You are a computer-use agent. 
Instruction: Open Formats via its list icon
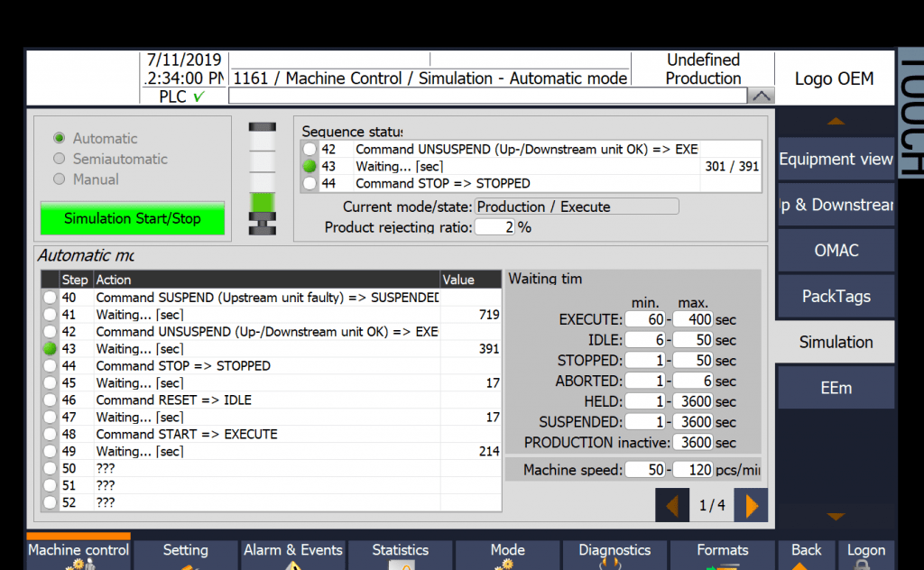[723, 565]
